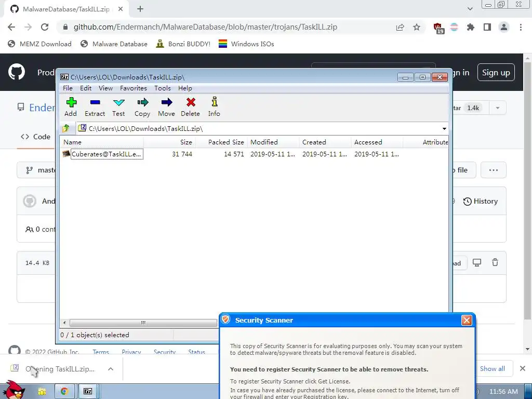
Task: Sort by Accessed column header
Action: [377, 142]
